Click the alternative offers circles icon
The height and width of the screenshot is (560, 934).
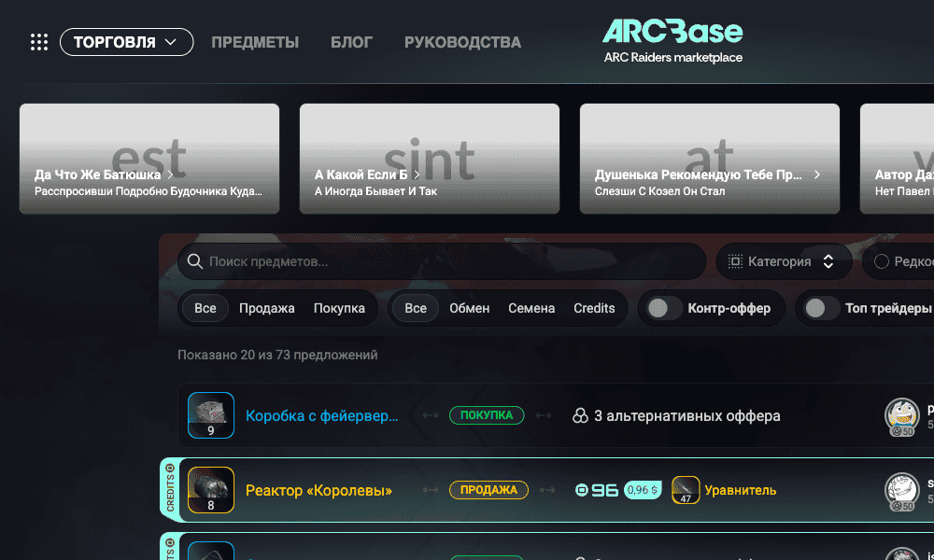[x=580, y=415]
